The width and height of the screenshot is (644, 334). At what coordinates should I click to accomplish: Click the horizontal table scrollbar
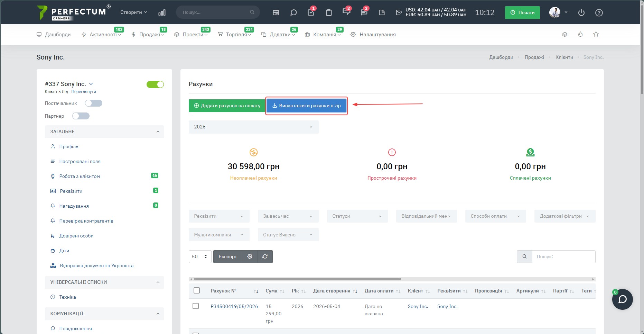coord(297,279)
